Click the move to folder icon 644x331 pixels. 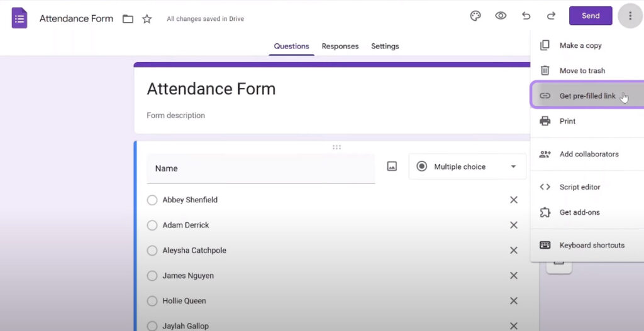pos(128,19)
